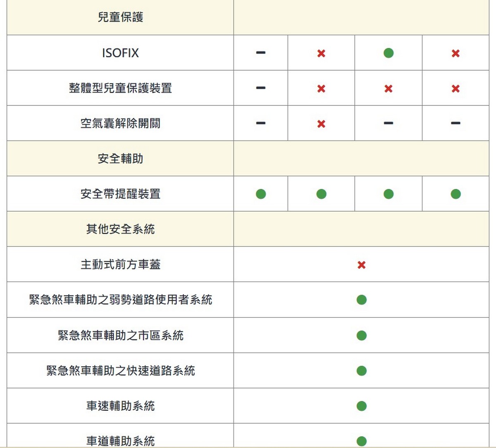This screenshot has width=496, height=448.
Task: Click 整體型兒童保護裝置 red X in fourth column
Action: pyautogui.click(x=455, y=88)
